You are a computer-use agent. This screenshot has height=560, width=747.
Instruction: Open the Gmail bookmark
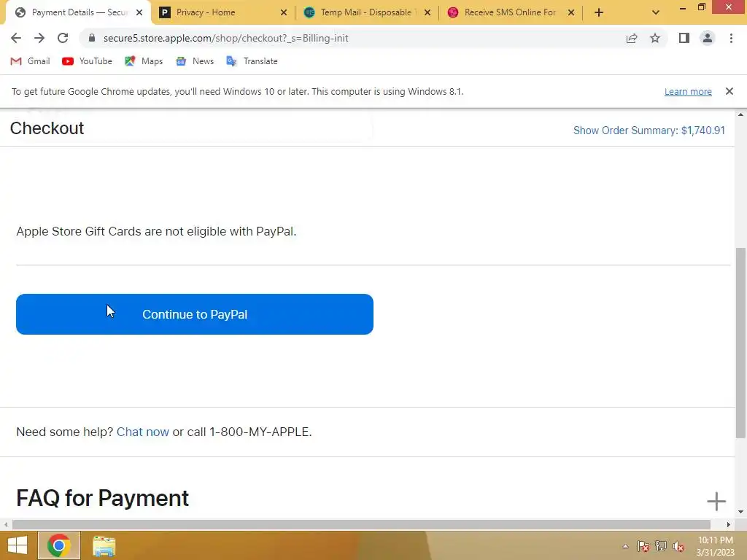click(30, 61)
